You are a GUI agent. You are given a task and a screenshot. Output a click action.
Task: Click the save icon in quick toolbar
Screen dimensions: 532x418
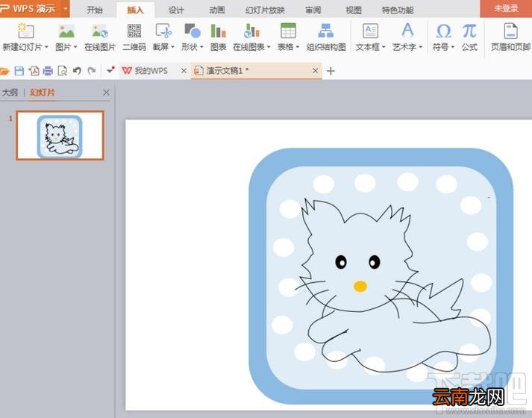coord(19,71)
